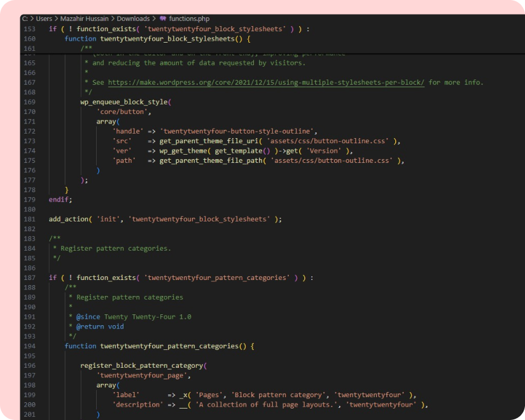Click the PHP file icon in breadcrumb
This screenshot has height=420, width=525.
point(163,18)
